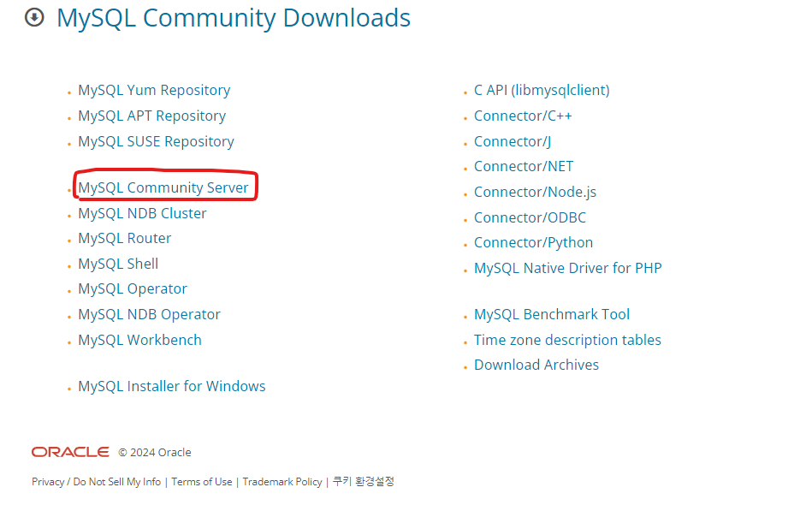Open MySQL APT Repository link
Screen dimensions: 812x505
151,116
